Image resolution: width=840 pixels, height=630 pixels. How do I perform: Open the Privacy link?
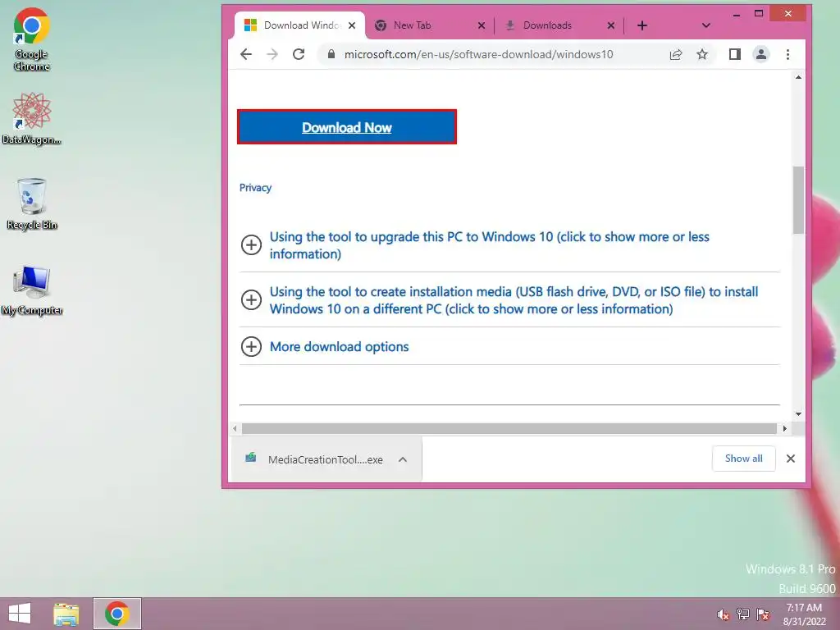[255, 188]
